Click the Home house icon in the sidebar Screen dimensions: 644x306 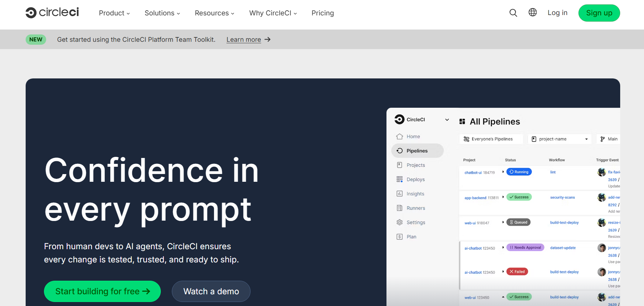400,136
